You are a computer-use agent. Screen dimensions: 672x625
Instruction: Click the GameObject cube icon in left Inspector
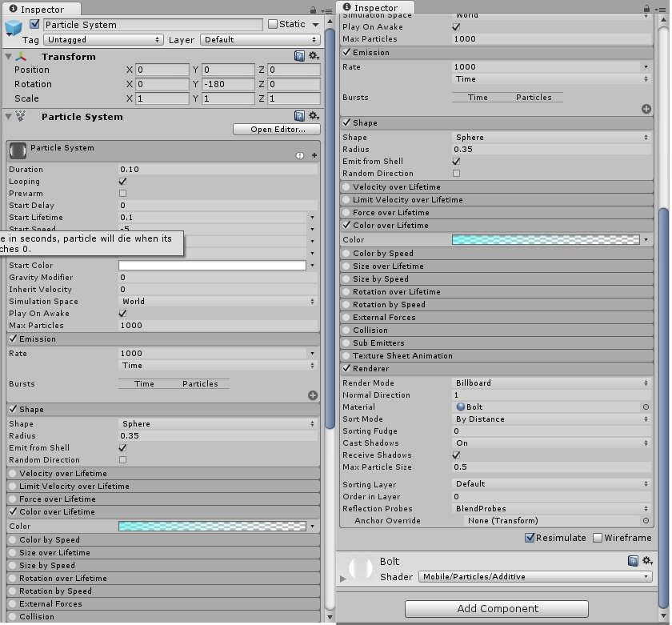(14, 27)
